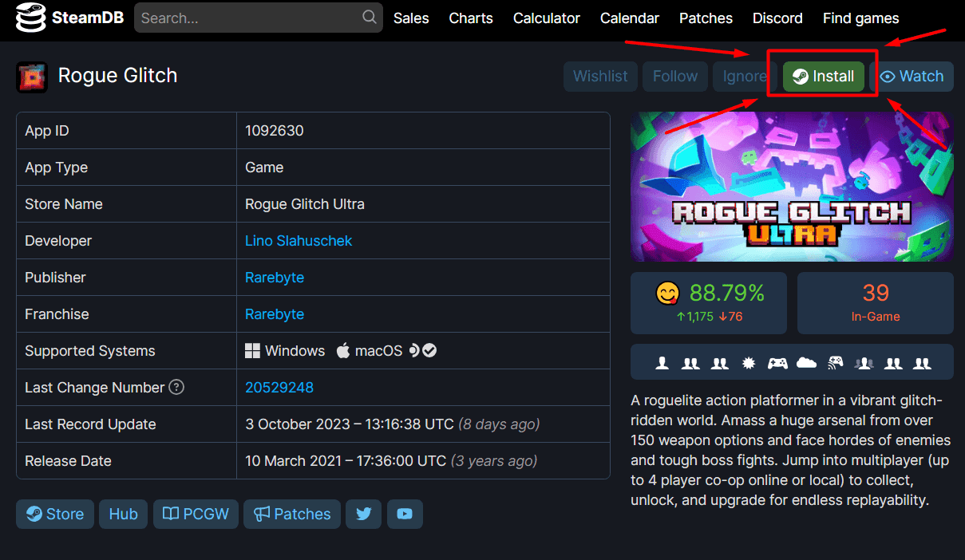Screen dimensions: 965x560
Task: Open Patches in top navigation
Action: pyautogui.click(x=706, y=18)
